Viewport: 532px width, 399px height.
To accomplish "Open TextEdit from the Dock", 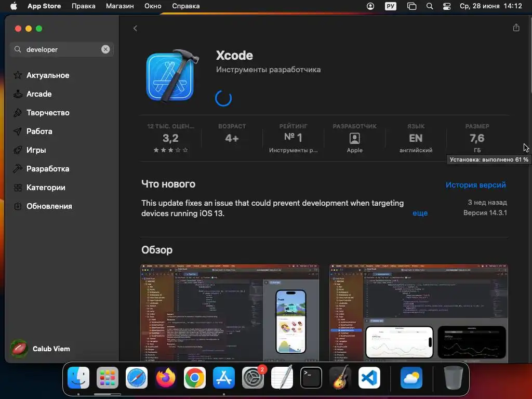I will point(282,378).
